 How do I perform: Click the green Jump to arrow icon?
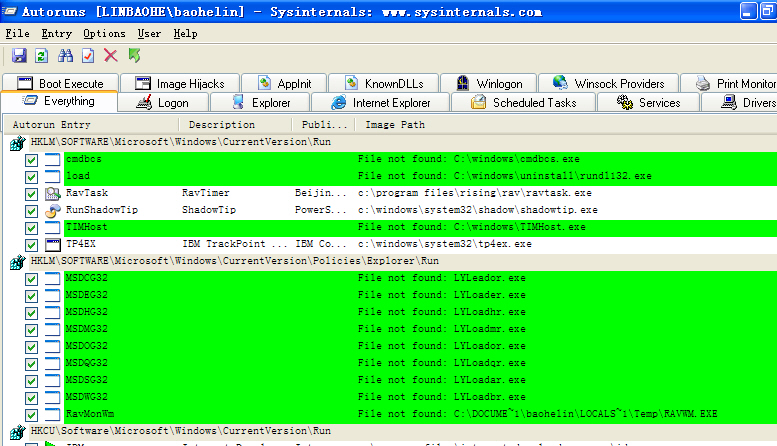(x=134, y=56)
